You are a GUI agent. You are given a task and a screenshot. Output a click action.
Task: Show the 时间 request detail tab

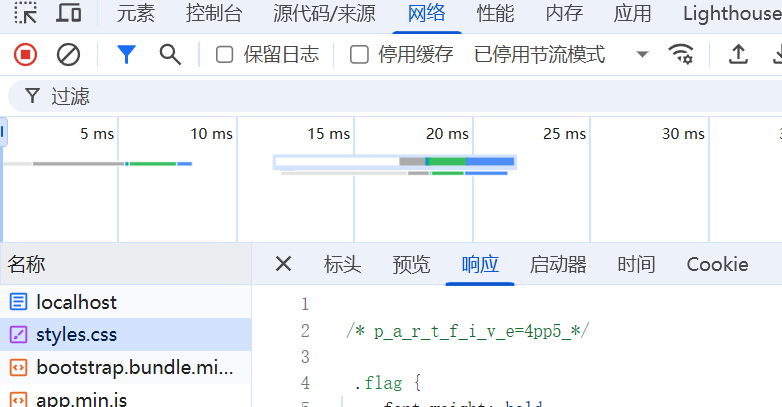pos(636,264)
